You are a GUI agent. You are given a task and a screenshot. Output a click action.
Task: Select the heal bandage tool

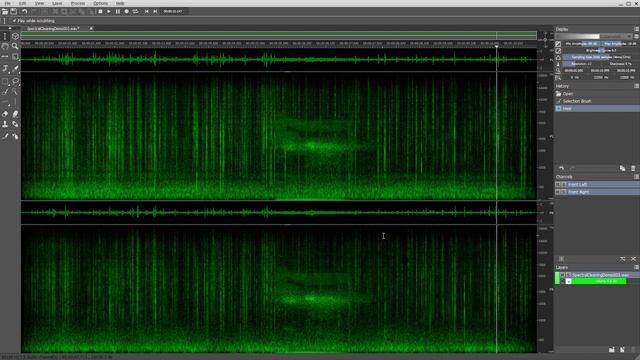click(x=16, y=124)
